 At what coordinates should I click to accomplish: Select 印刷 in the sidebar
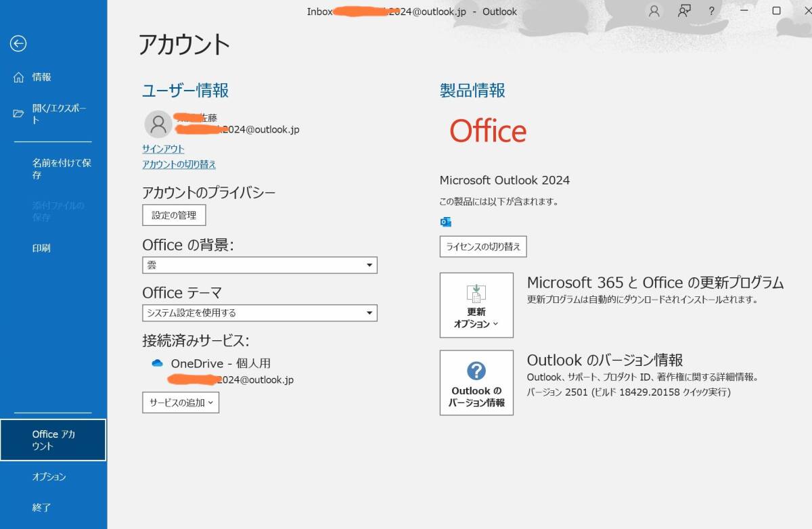41,248
